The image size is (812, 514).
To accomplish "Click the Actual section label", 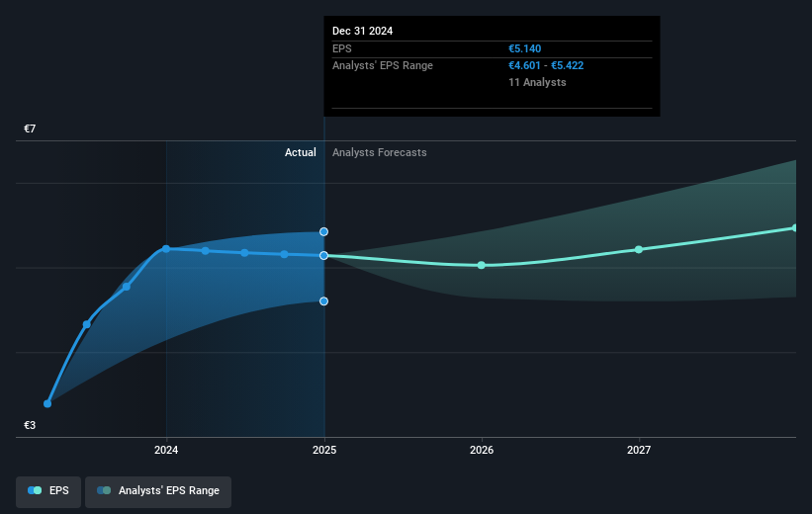I will click(301, 152).
